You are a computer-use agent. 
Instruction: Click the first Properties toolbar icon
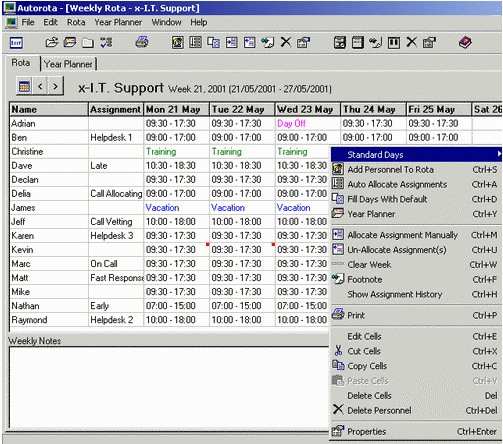(303, 42)
